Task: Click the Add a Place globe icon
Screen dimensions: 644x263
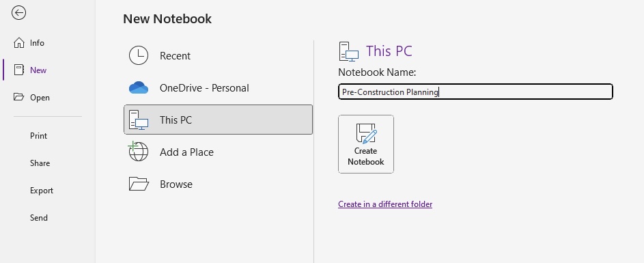Action: 138,151
